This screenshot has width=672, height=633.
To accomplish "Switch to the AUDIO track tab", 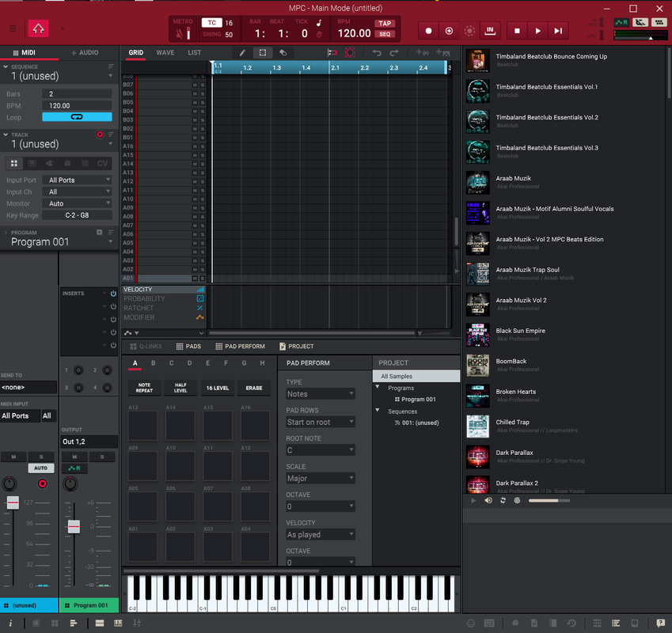I will coord(85,53).
